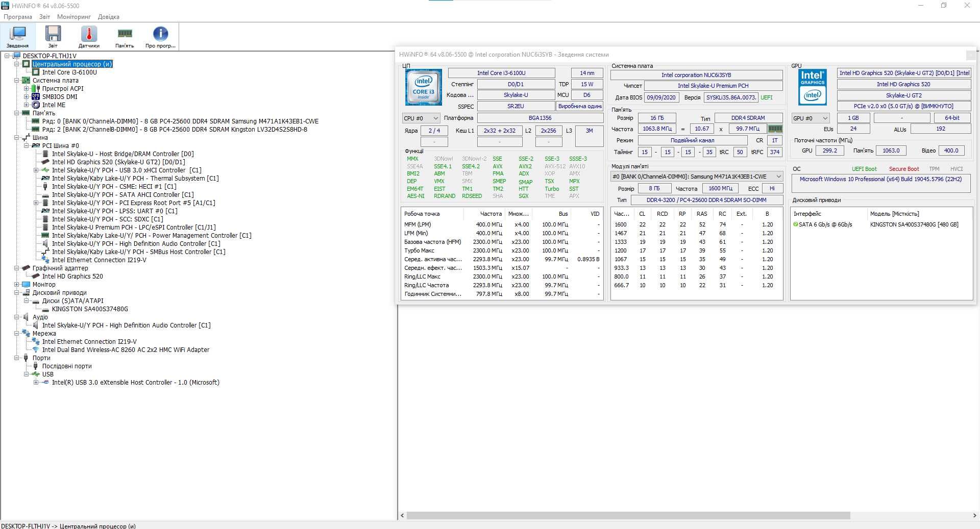Click the SMBIOS DMI node icon

point(36,96)
